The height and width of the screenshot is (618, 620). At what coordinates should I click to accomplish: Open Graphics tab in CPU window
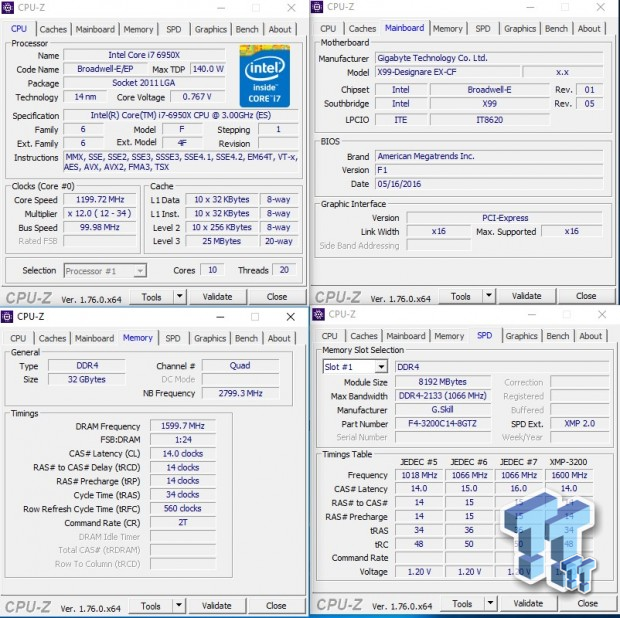(211, 29)
